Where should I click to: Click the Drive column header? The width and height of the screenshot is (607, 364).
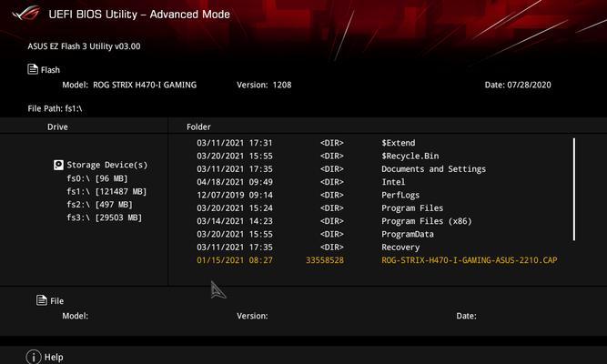click(x=57, y=126)
